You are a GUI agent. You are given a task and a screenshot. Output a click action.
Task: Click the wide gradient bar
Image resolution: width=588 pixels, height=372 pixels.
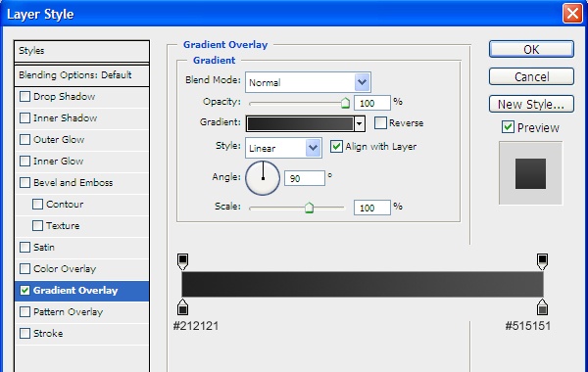coord(363,284)
